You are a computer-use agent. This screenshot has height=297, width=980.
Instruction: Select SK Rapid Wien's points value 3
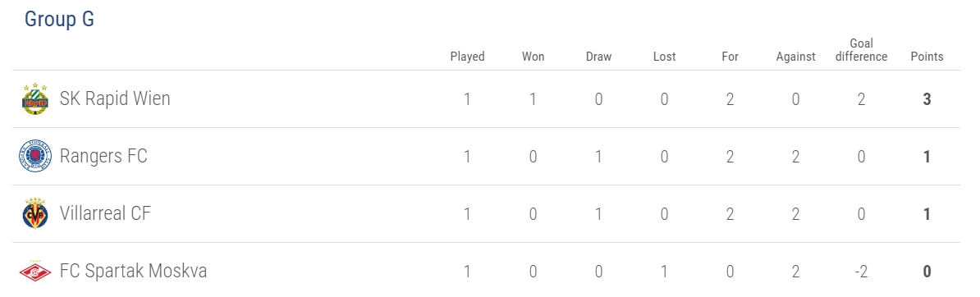(x=927, y=99)
